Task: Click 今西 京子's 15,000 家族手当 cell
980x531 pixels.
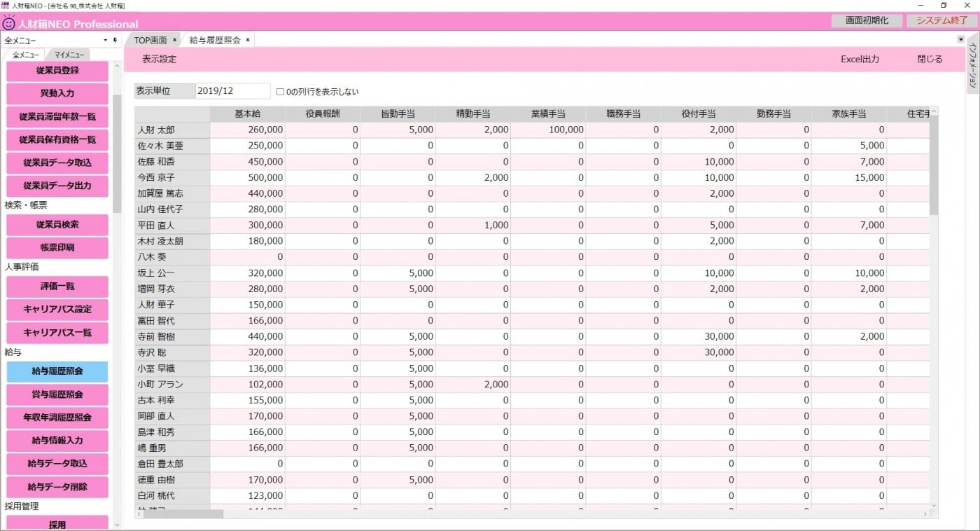Action: point(849,178)
